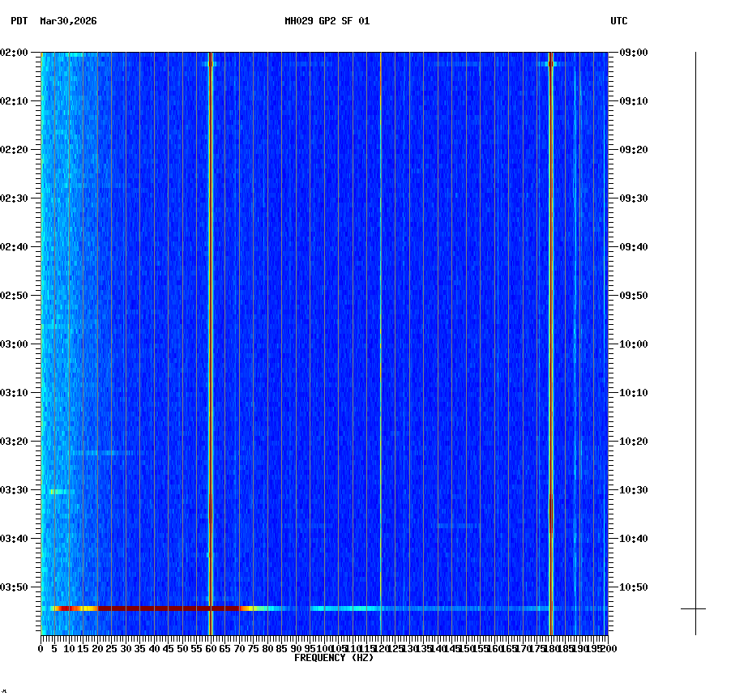Select the faint band near 03:22

click(97, 453)
